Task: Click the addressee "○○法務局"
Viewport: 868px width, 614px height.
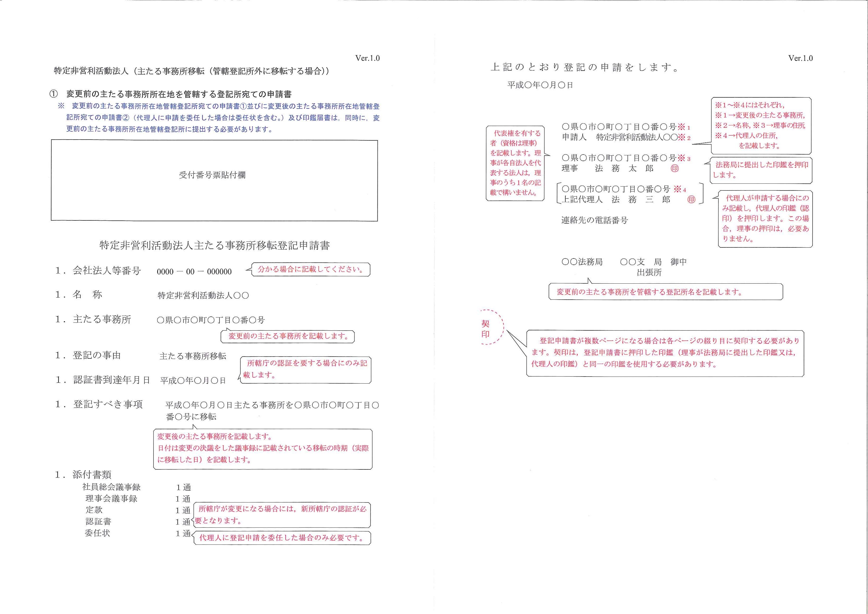Action: pyautogui.click(x=582, y=262)
